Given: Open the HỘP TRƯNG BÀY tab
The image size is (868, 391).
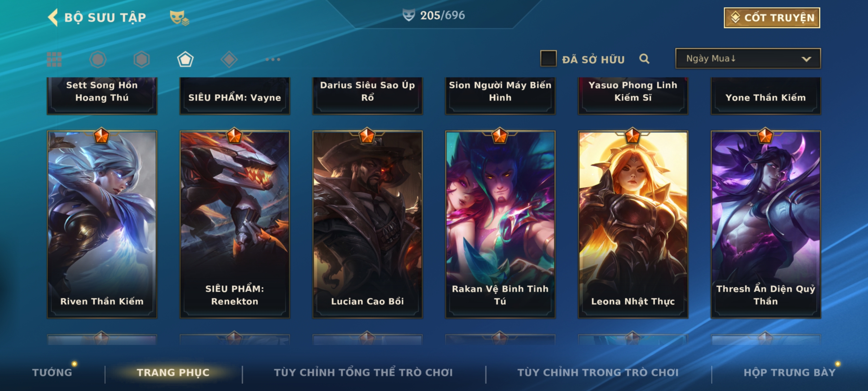Looking at the screenshot, I should tap(790, 372).
